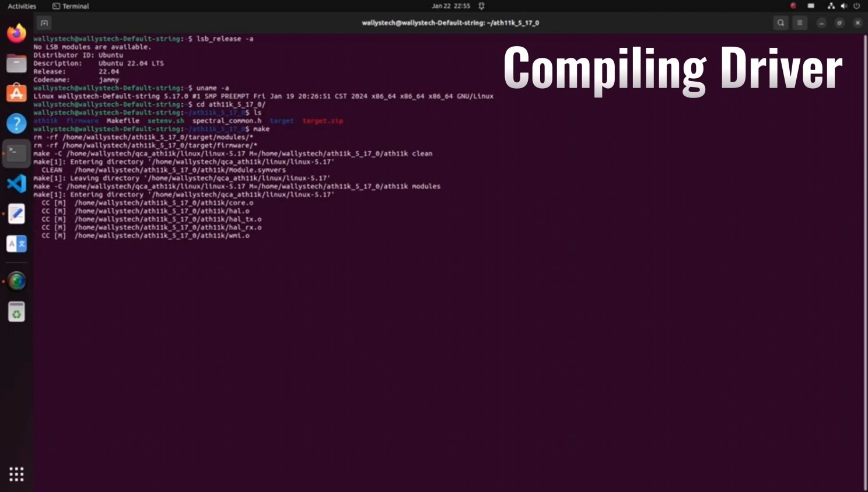Open the notification bell indicator
Screen dimensions: 868x492
click(x=481, y=6)
